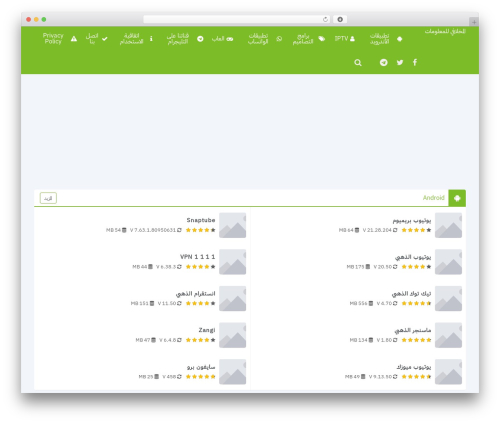The width and height of the screenshot is (500, 423).
Task: Click the ماسنجر الذهبي thumbnail image
Action: (x=448, y=335)
